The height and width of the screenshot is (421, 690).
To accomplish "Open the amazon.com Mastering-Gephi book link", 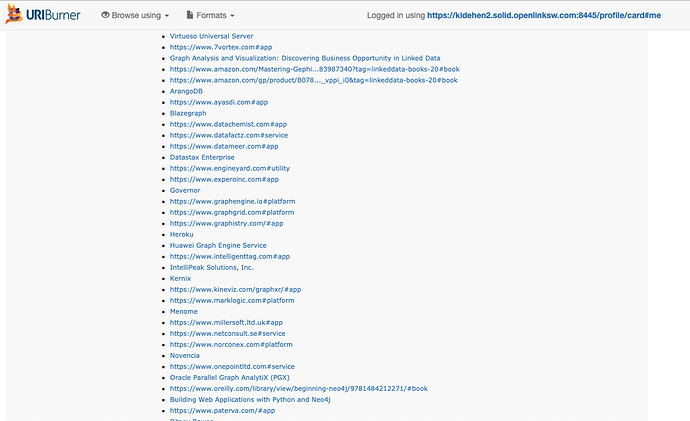I will tap(315, 69).
